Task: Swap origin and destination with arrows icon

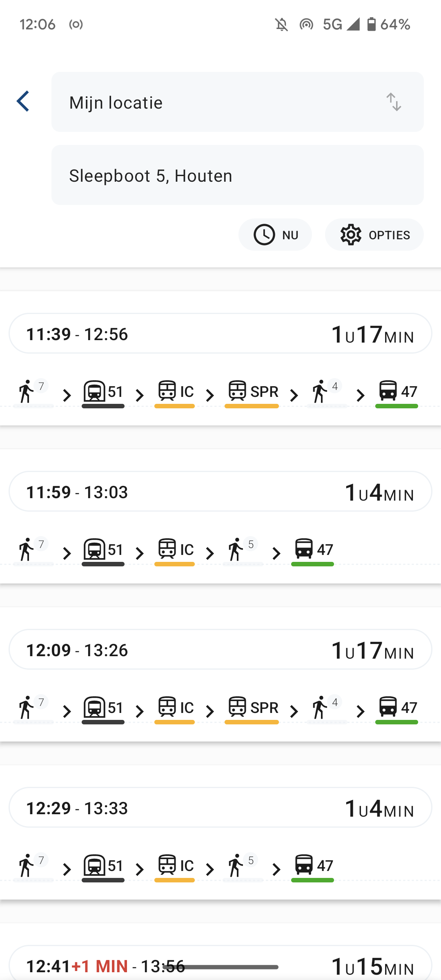Action: point(394,102)
